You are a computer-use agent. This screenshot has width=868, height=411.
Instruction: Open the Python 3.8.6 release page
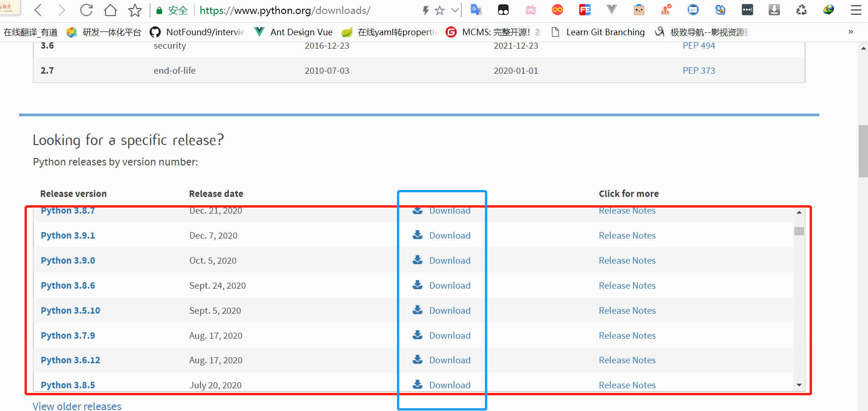[x=68, y=285]
